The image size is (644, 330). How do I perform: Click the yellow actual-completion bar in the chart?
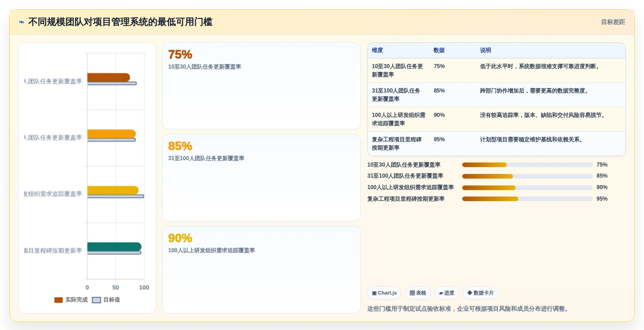click(x=113, y=190)
